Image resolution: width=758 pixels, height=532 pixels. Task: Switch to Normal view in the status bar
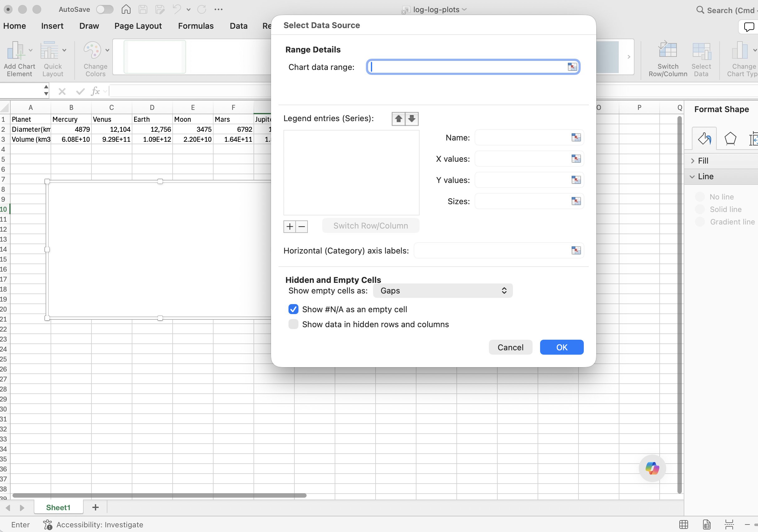(x=683, y=525)
